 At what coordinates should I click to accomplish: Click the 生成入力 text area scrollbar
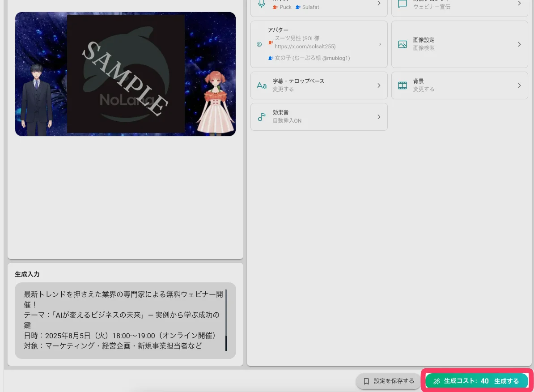click(226, 320)
